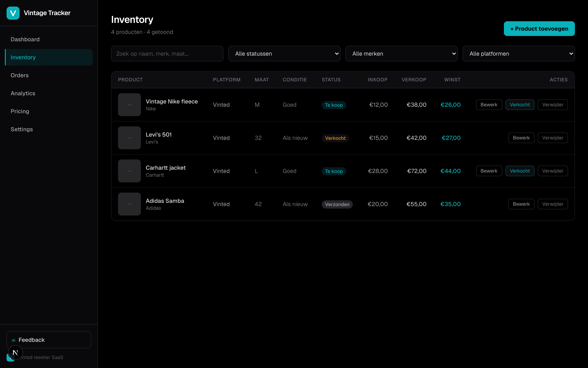Screen dimensions: 588x368
Task: Open the Feedback button
Action: pyautogui.click(x=49, y=340)
